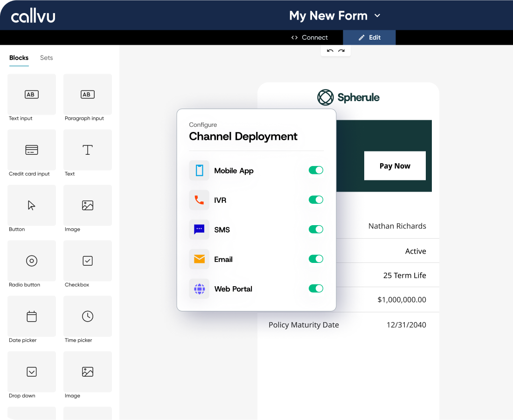Click the 25 Term Life value
The width and height of the screenshot is (513, 420).
(405, 275)
